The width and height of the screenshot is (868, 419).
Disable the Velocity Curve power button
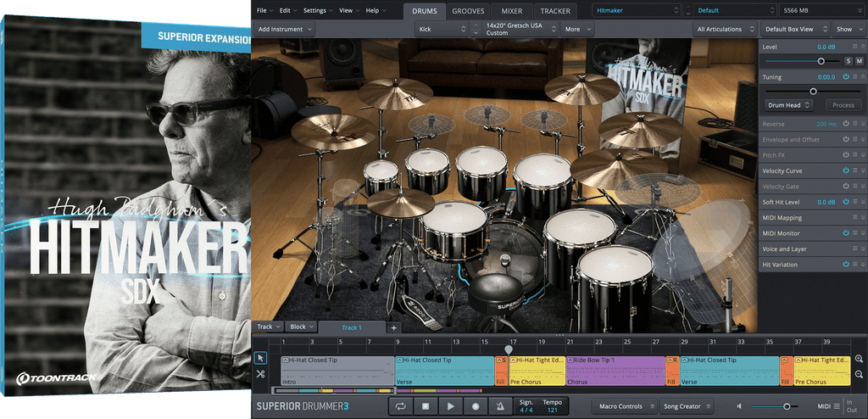(846, 170)
